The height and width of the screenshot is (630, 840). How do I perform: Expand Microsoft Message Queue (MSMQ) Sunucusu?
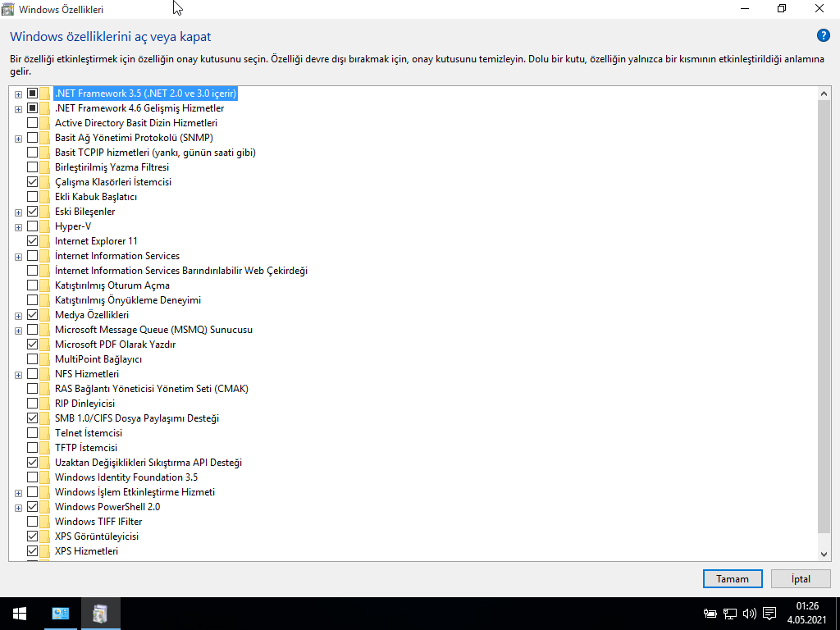[18, 331]
